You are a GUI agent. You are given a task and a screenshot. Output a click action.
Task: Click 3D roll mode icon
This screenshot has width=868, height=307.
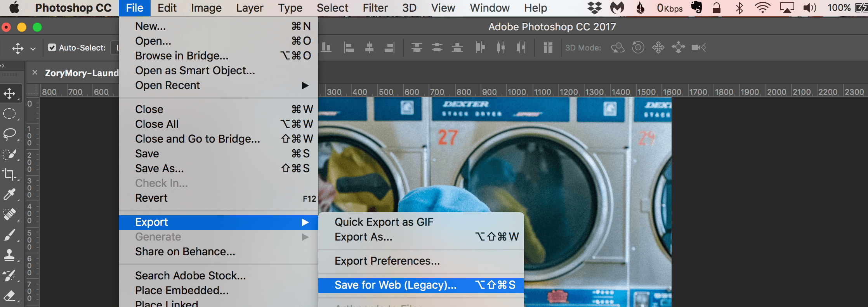pyautogui.click(x=638, y=47)
